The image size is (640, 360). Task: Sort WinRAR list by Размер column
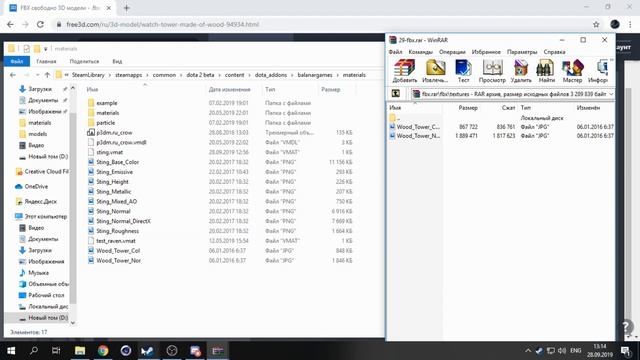click(x=468, y=108)
